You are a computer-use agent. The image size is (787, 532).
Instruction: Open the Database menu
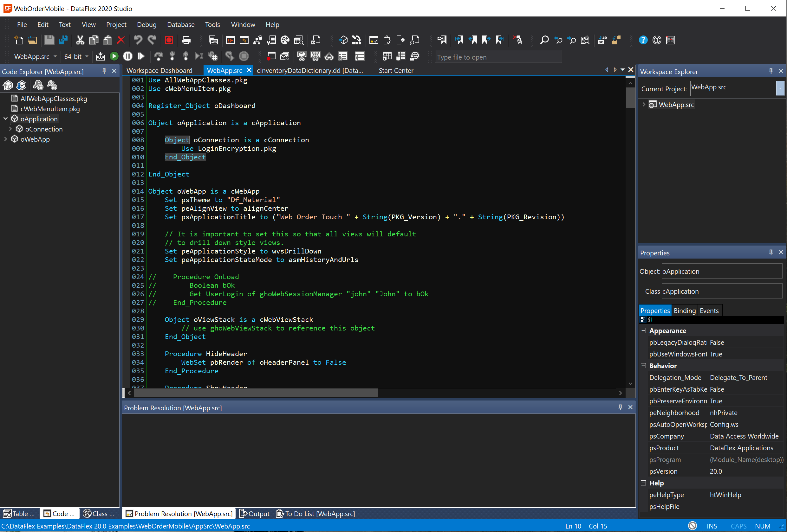pyautogui.click(x=181, y=25)
